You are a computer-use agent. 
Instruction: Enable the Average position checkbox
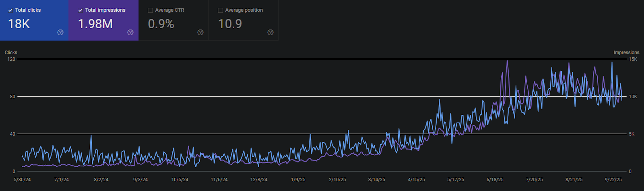pyautogui.click(x=220, y=10)
